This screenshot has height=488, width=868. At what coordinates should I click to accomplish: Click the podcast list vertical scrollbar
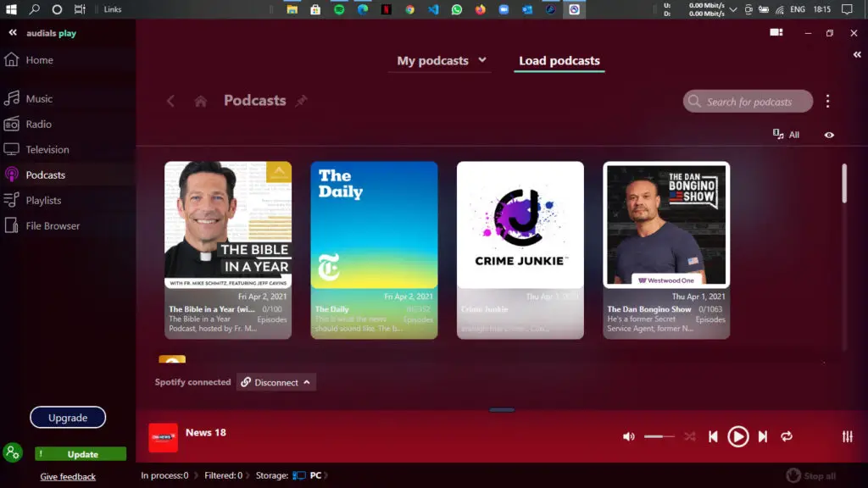click(x=843, y=184)
